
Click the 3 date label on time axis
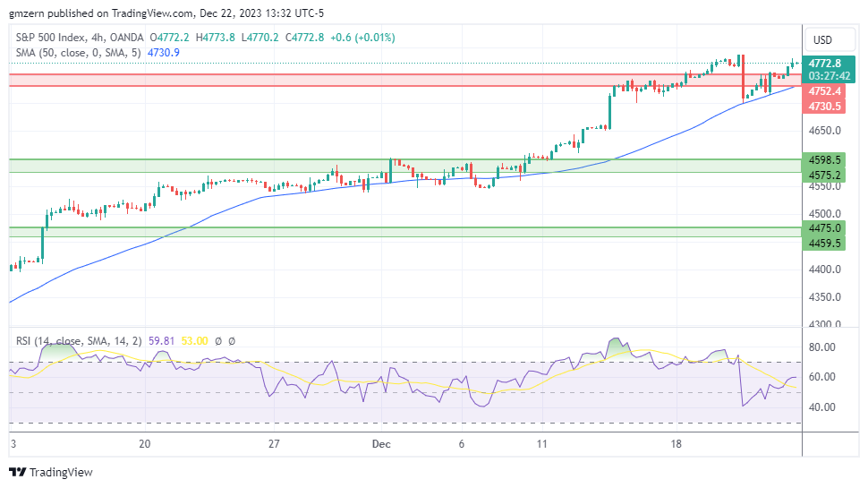tap(13, 444)
